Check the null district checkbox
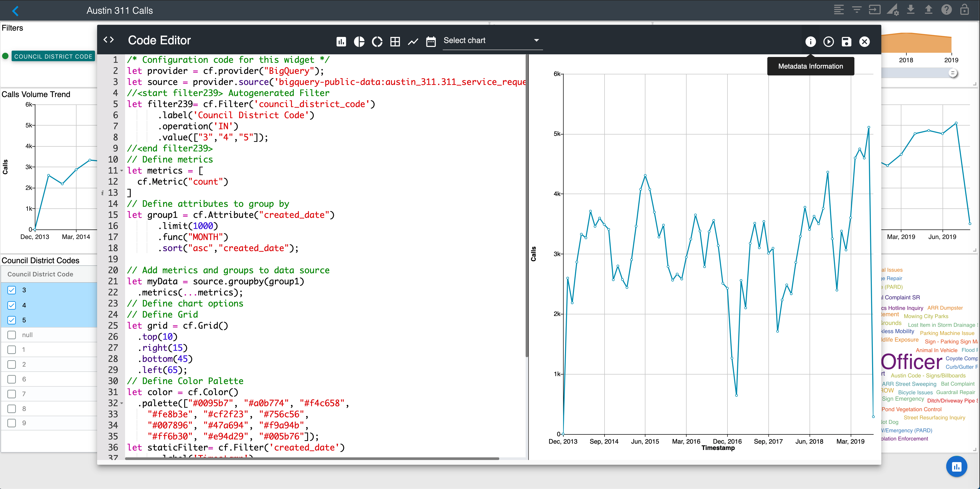980x489 pixels. coord(12,335)
